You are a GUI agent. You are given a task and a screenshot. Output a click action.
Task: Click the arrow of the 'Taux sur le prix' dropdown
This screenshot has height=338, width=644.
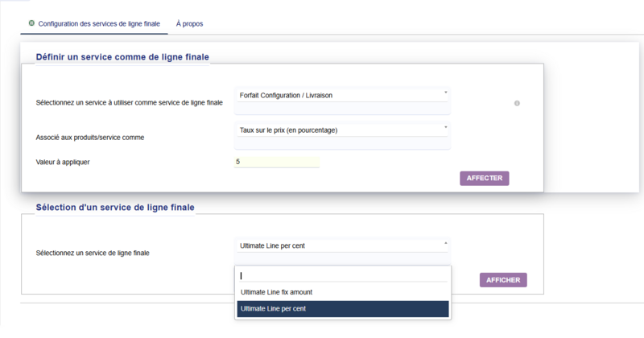(x=445, y=127)
